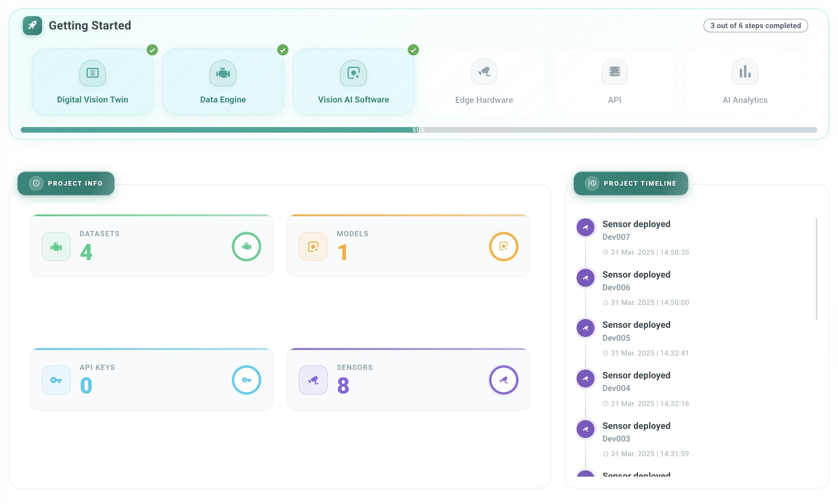Click the circular green Datasets engine icon
The image size is (838, 504).
pyautogui.click(x=246, y=247)
